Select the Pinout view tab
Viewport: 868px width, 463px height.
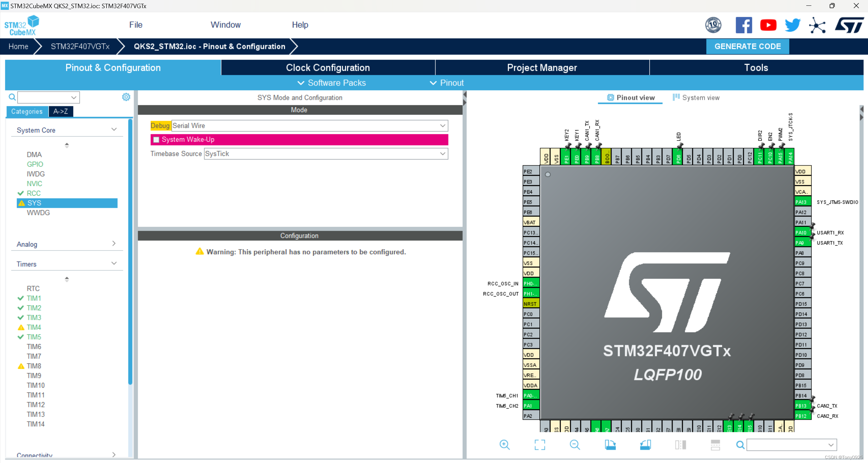(x=631, y=97)
